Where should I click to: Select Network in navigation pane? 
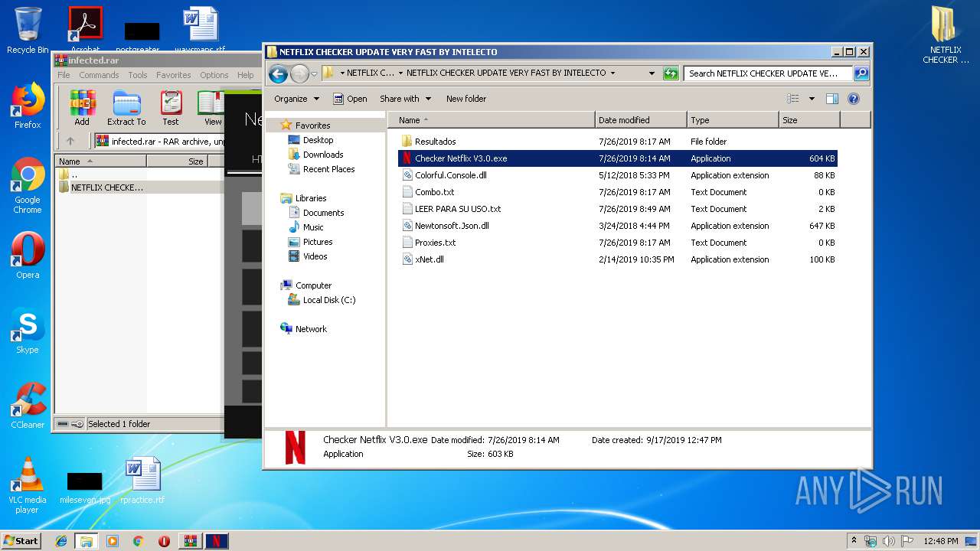pyautogui.click(x=311, y=329)
